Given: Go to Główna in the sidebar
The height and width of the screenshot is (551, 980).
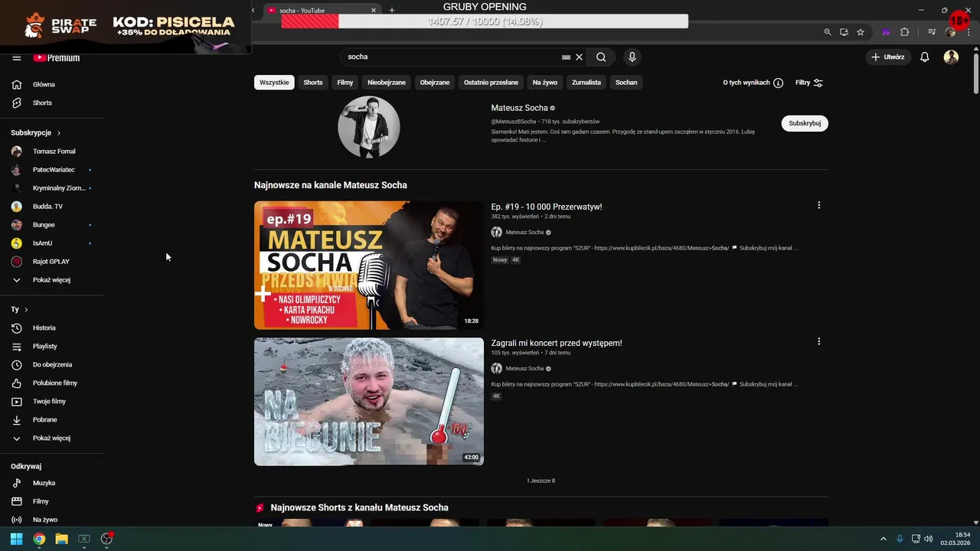Looking at the screenshot, I should click(44, 84).
